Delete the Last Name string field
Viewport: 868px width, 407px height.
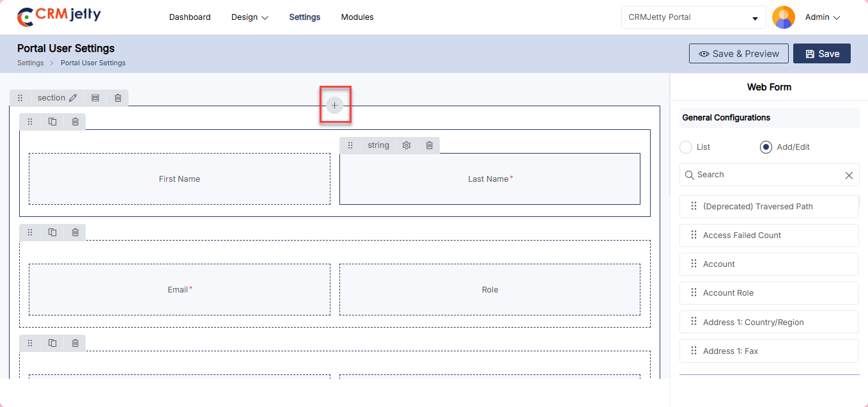[x=430, y=145]
